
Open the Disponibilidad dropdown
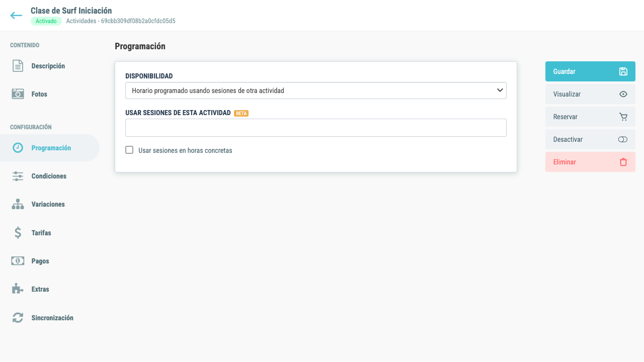pos(316,90)
